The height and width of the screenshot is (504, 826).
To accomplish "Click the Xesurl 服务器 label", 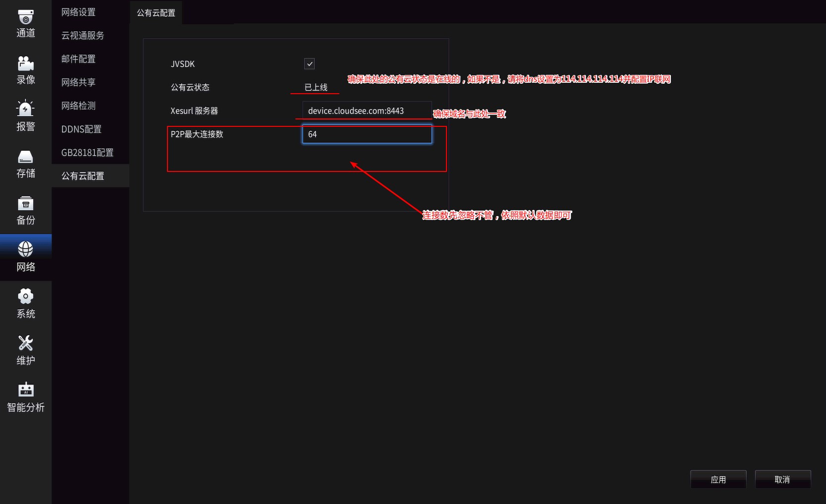I will coord(194,111).
